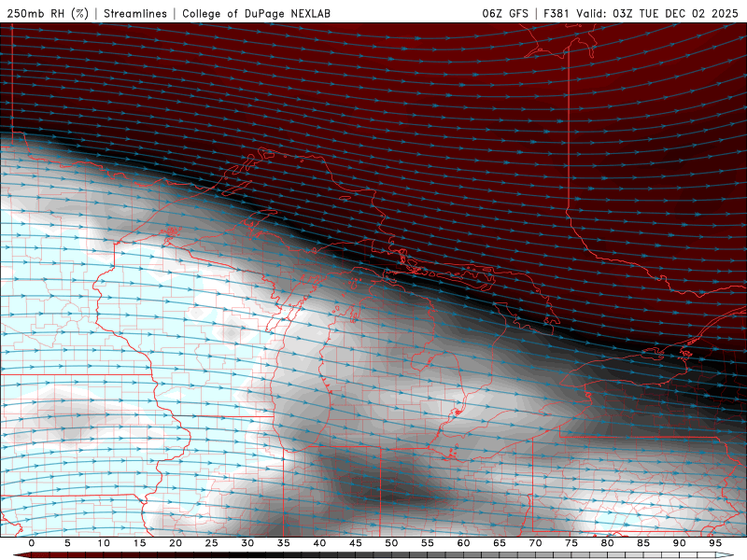The width and height of the screenshot is (747, 560).
Task: Click the colorbar value label '50'
Action: (x=391, y=543)
